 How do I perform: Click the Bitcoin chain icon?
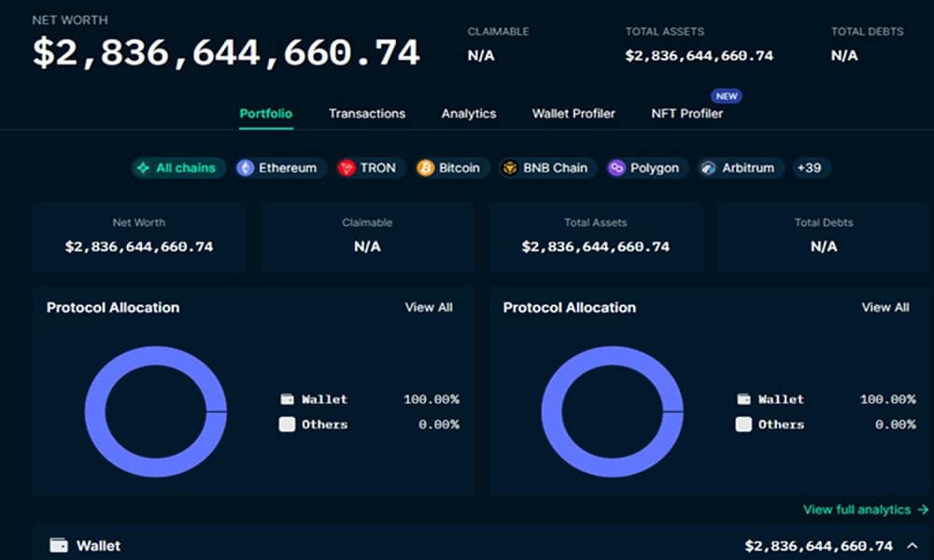pyautogui.click(x=426, y=168)
